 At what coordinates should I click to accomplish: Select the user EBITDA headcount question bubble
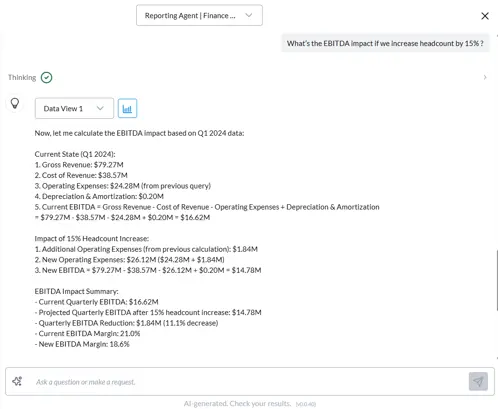click(385, 43)
